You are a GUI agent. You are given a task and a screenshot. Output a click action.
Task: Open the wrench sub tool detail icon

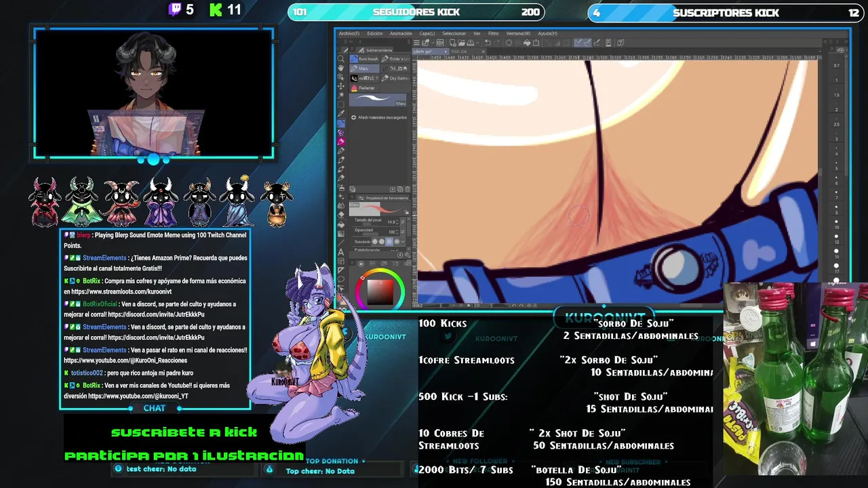click(x=408, y=255)
